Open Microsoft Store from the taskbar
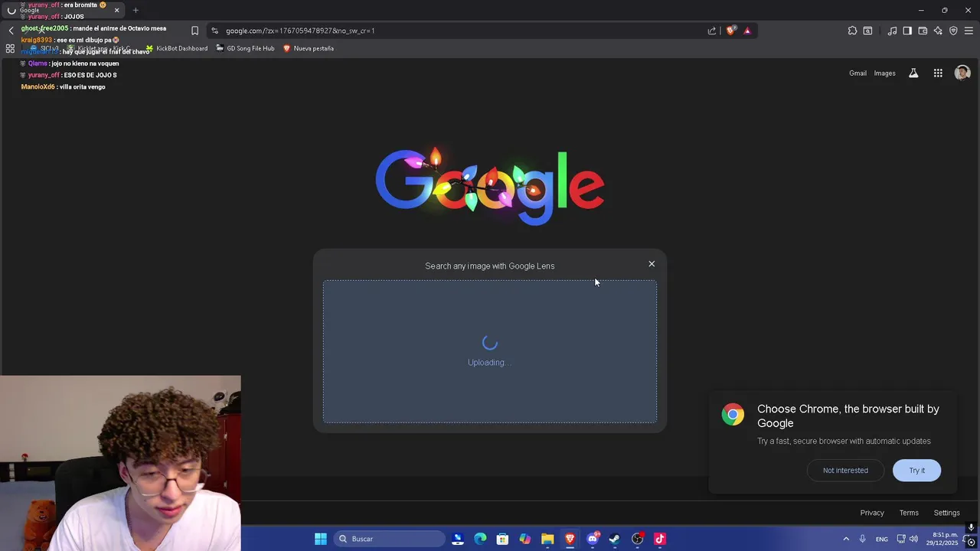The height and width of the screenshot is (551, 980). [502, 539]
